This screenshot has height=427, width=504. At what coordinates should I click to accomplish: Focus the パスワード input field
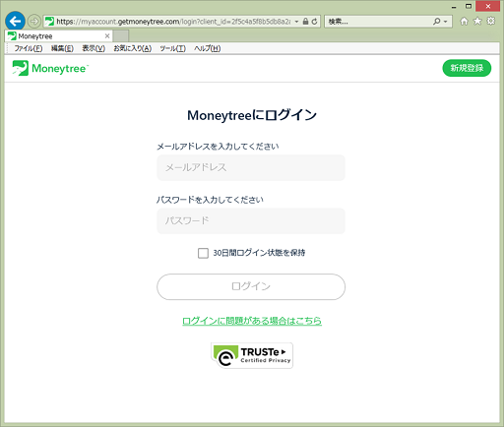pyautogui.click(x=251, y=221)
